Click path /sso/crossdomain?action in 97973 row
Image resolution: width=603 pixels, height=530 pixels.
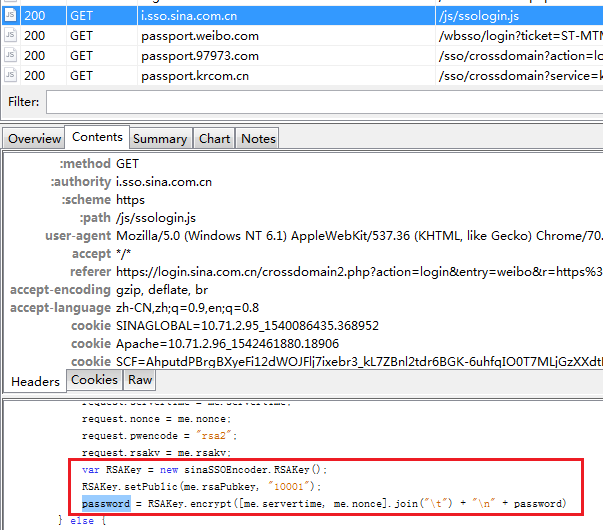[x=521, y=56]
